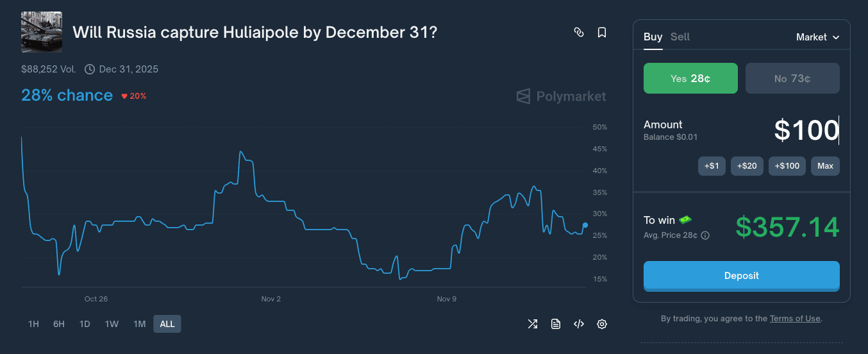Image resolution: width=868 pixels, height=354 pixels.
Task: Click the chart compare arrows icon
Action: pos(533,324)
